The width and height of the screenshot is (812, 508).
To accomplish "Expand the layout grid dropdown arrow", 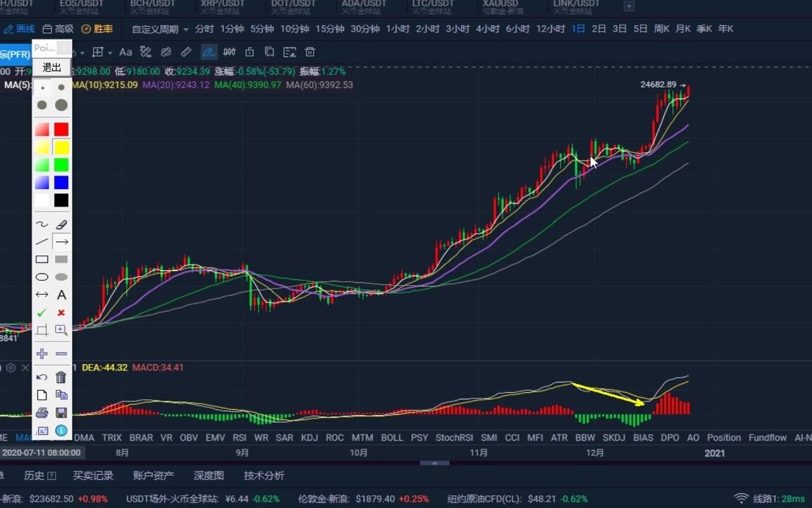I will (110, 53).
